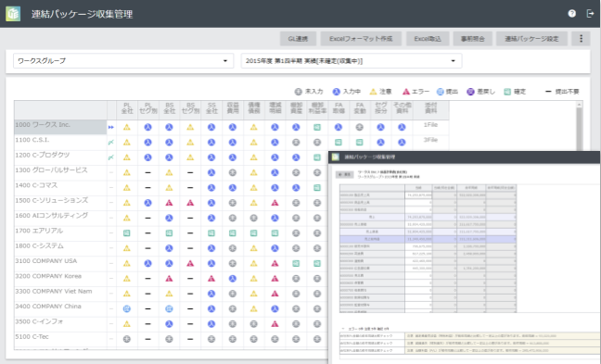Click the 事前照合 button
The height and width of the screenshot is (364, 601).
(x=473, y=39)
